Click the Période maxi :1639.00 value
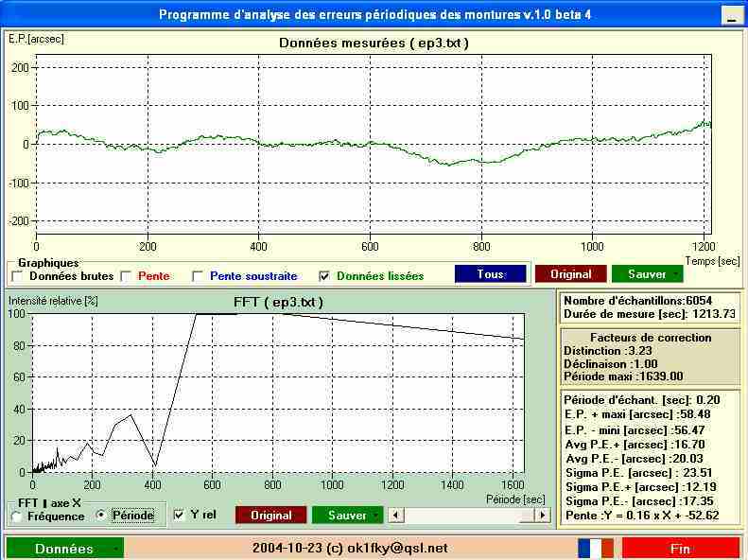 tap(623, 376)
